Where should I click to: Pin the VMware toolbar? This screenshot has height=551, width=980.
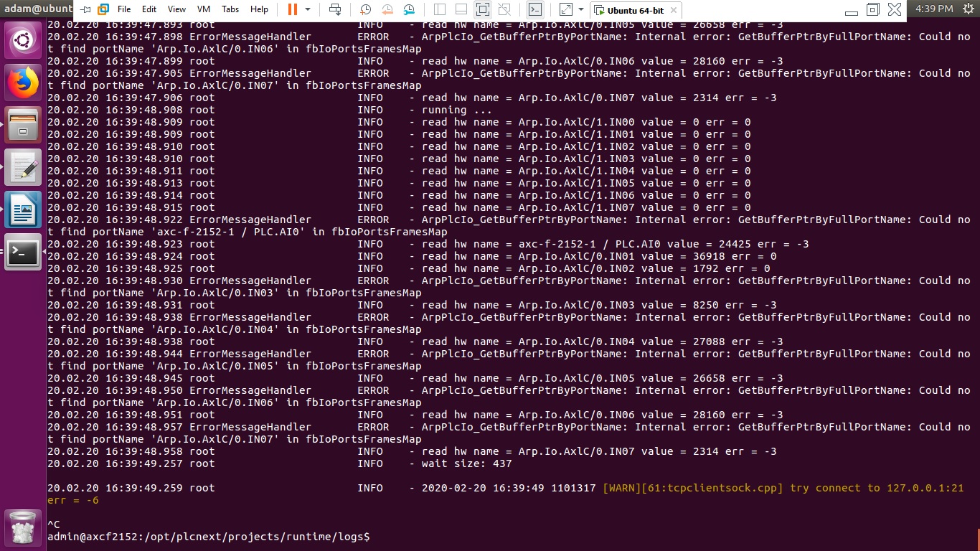coord(86,9)
